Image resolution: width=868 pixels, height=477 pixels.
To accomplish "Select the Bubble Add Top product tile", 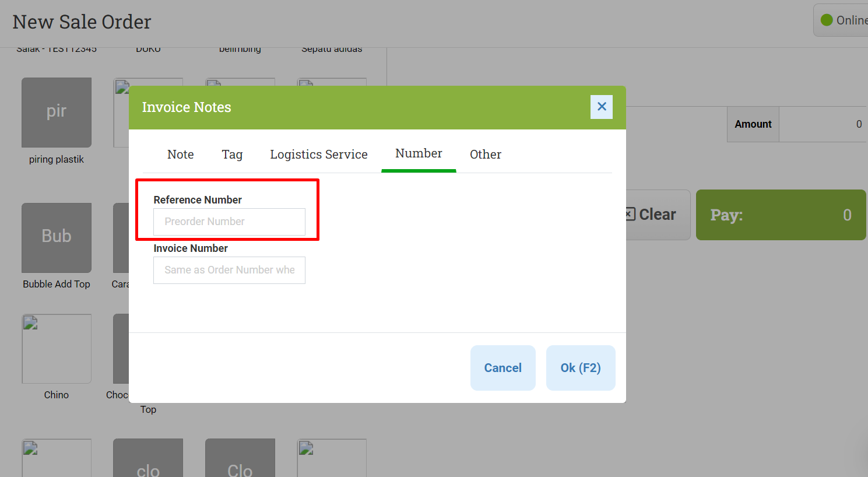I will point(57,238).
